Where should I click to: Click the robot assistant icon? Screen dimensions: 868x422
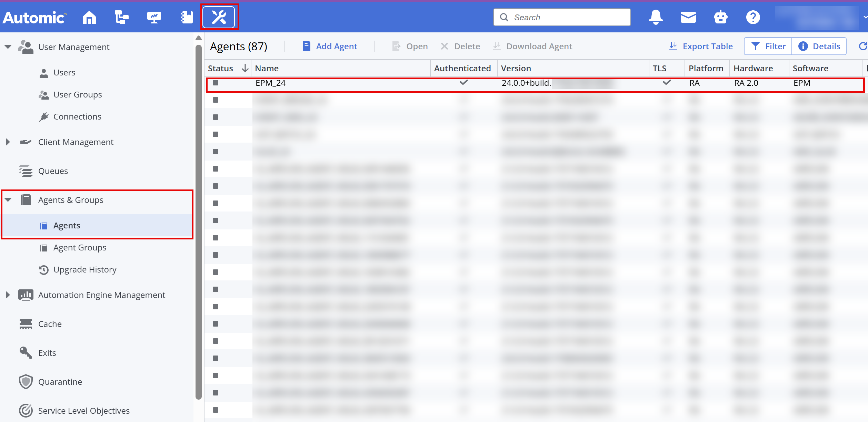coord(720,17)
